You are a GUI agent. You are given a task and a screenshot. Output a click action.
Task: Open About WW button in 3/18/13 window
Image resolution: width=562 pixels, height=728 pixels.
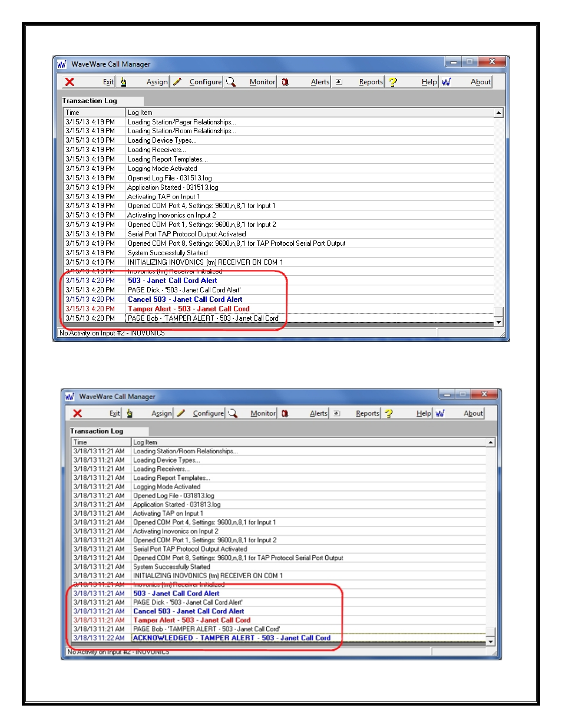pyautogui.click(x=459, y=413)
